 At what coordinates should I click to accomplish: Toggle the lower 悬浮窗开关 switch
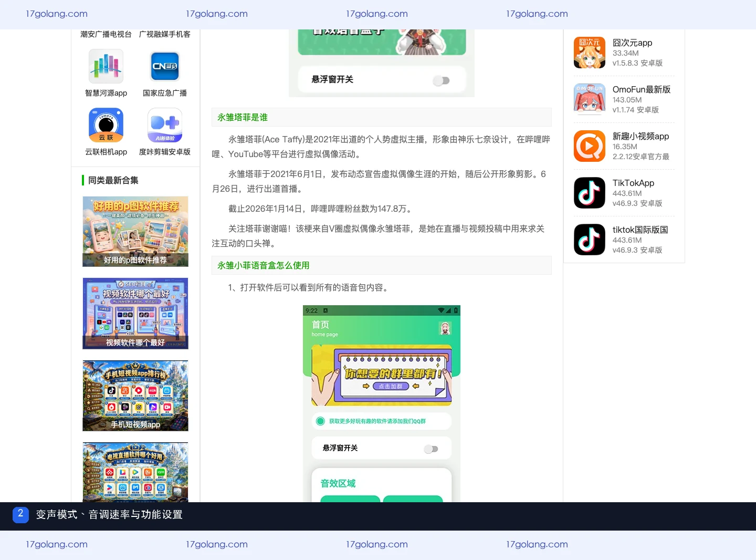pyautogui.click(x=431, y=449)
